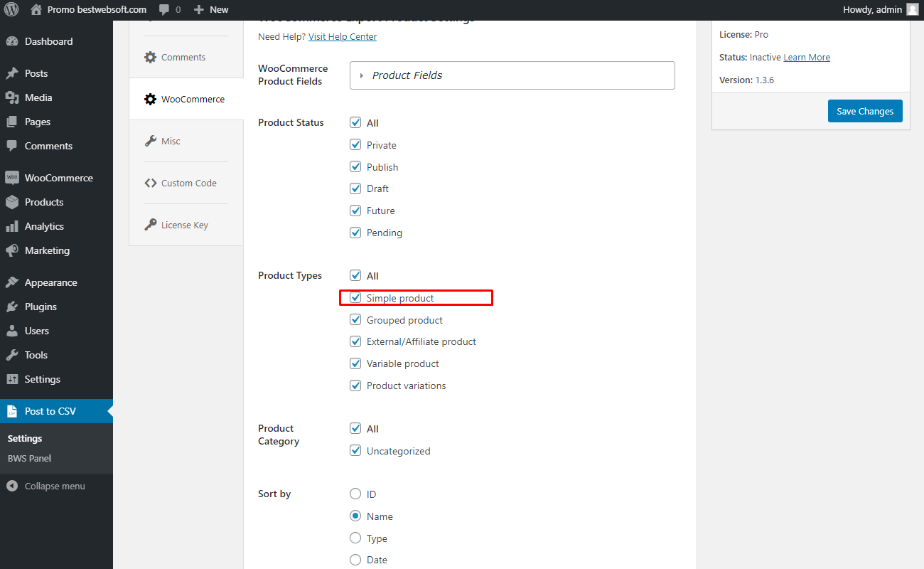Select the Name sort option
The height and width of the screenshot is (569, 924).
point(355,516)
